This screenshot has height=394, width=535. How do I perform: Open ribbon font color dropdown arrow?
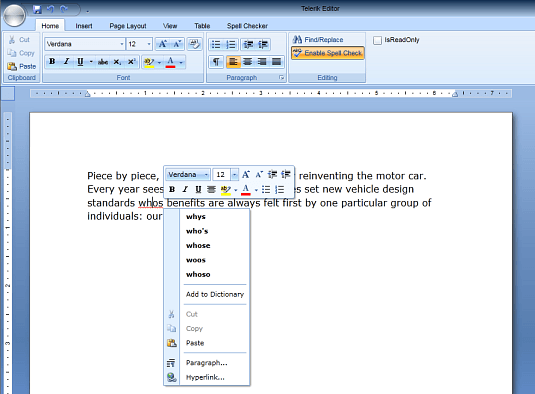(181, 62)
